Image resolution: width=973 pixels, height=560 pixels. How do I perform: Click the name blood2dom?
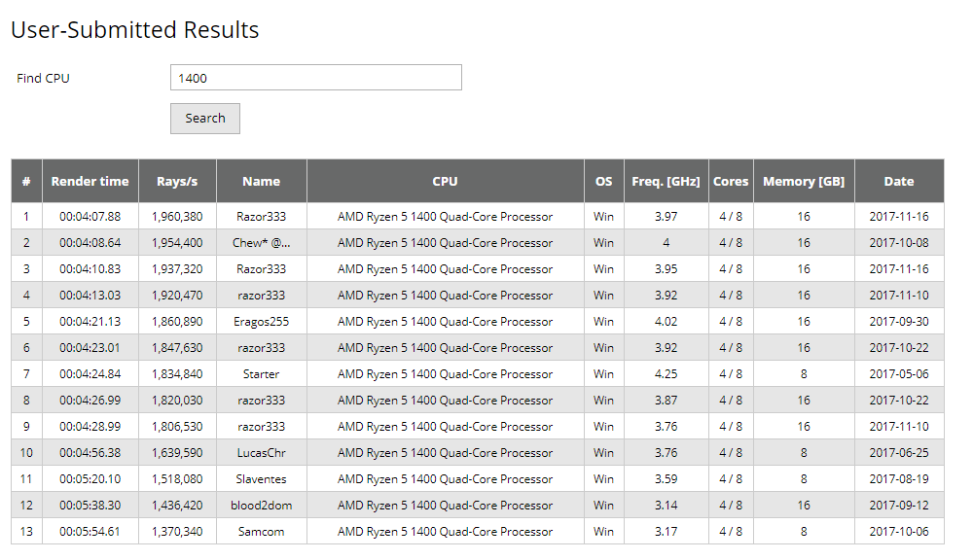point(261,506)
